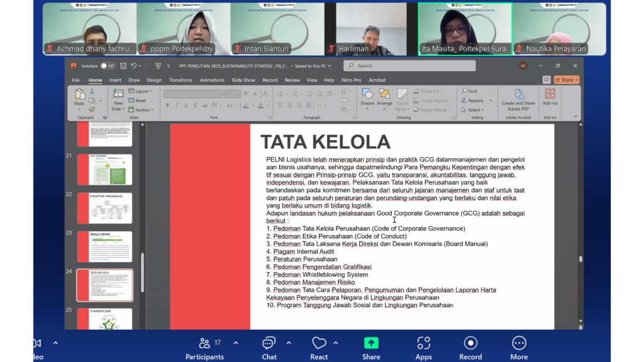Open the Zoom Apps icon
The height and width of the screenshot is (362, 644).
[423, 343]
